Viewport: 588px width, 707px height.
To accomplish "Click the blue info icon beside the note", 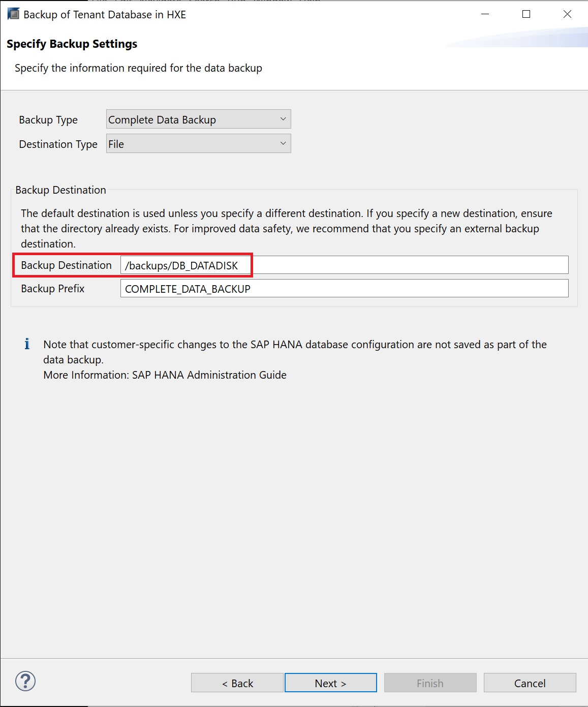I will click(27, 344).
